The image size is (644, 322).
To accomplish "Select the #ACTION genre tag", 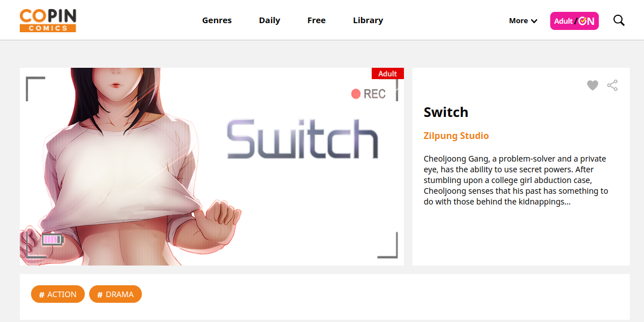I will [x=58, y=294].
